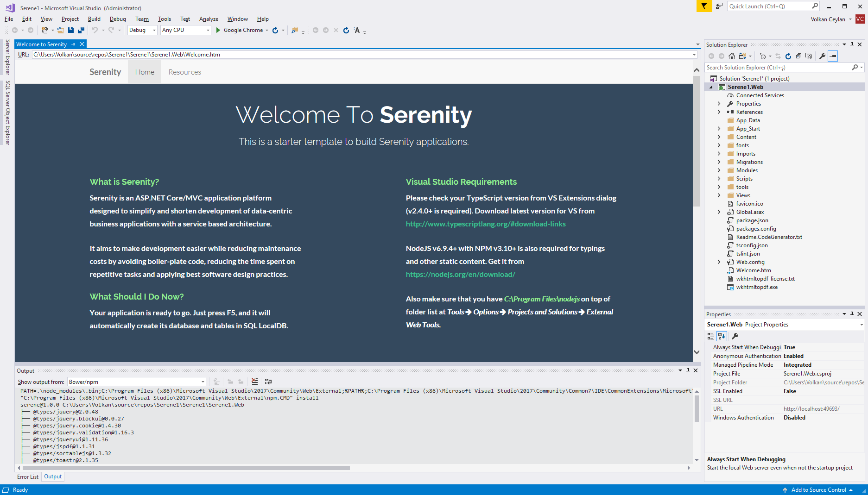
Task: Select Welcome.htm in Solution Explorer
Action: [754, 270]
